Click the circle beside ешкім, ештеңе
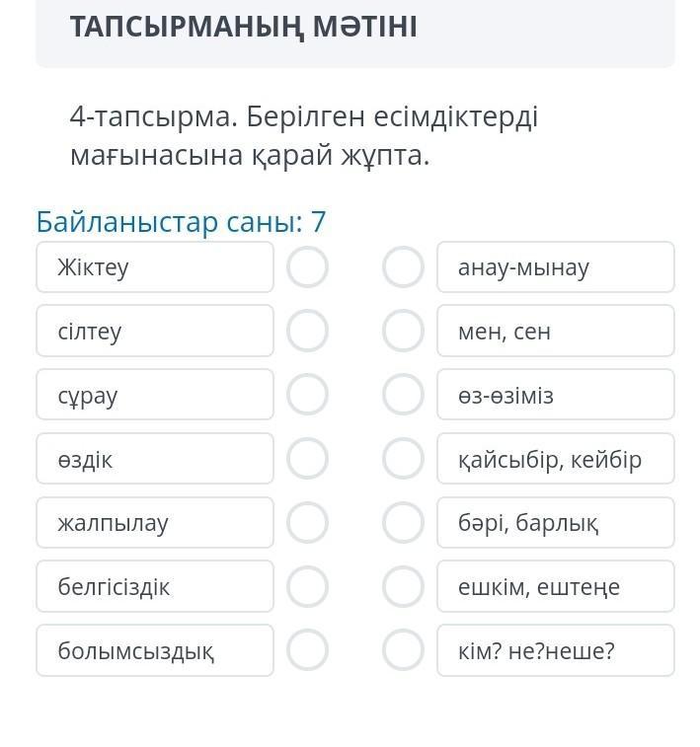The image size is (700, 747). (x=403, y=587)
